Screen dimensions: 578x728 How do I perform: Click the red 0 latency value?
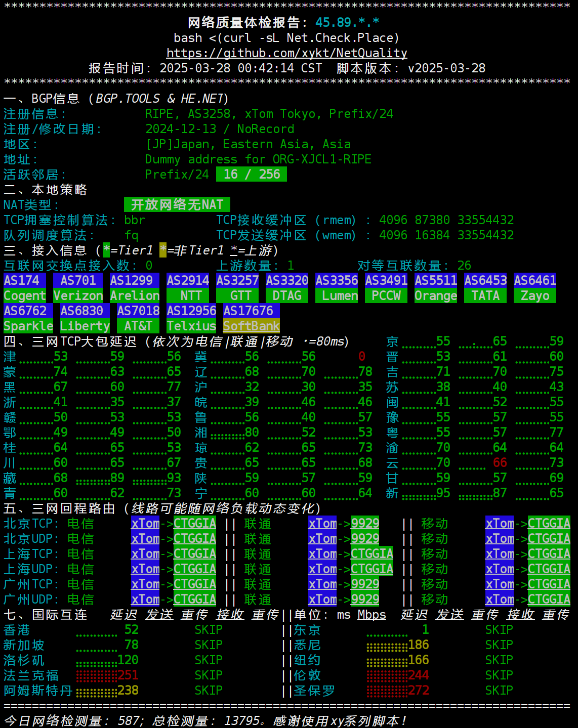(362, 357)
